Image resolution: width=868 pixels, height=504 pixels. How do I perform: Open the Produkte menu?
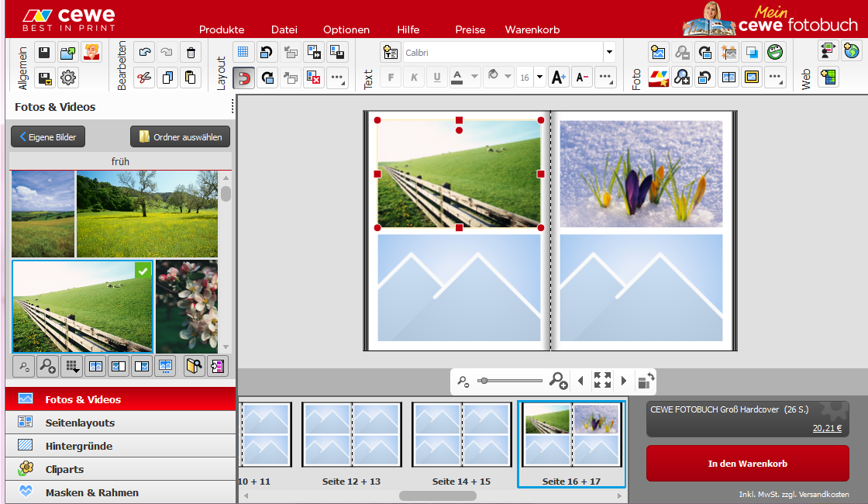point(222,29)
